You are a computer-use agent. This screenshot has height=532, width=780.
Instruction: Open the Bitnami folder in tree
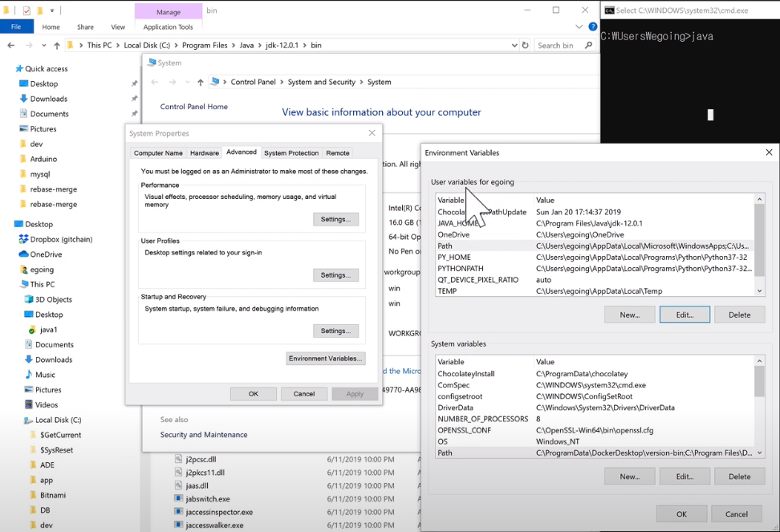click(53, 495)
